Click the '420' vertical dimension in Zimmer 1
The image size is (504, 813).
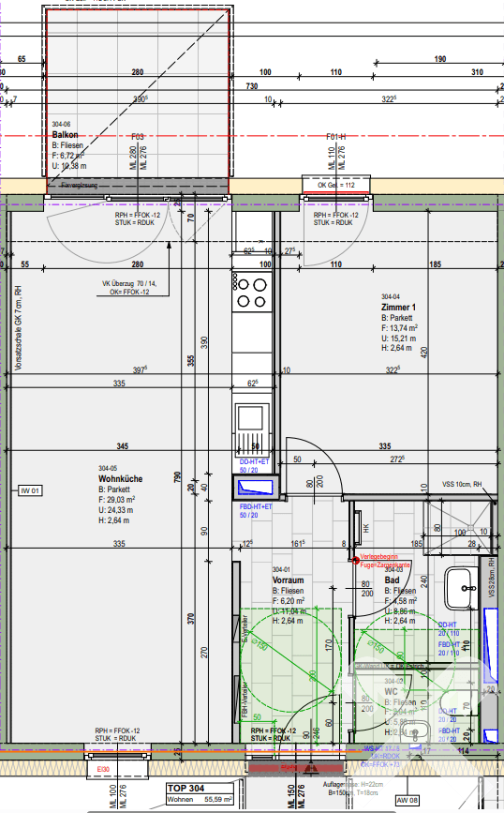coord(424,354)
